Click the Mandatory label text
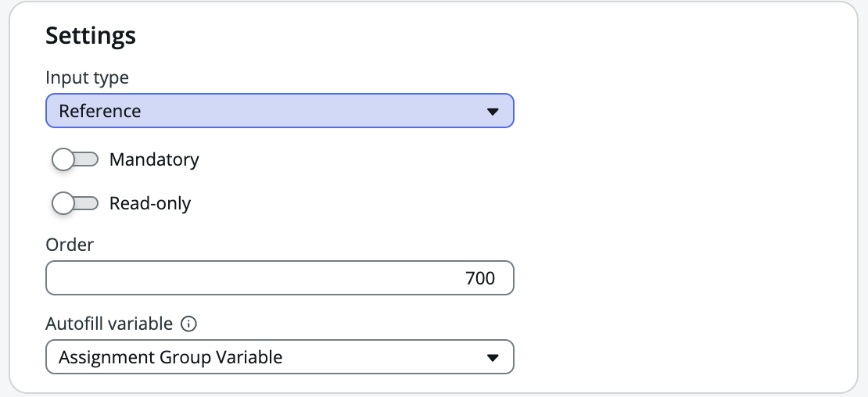This screenshot has width=868, height=397. [154, 159]
